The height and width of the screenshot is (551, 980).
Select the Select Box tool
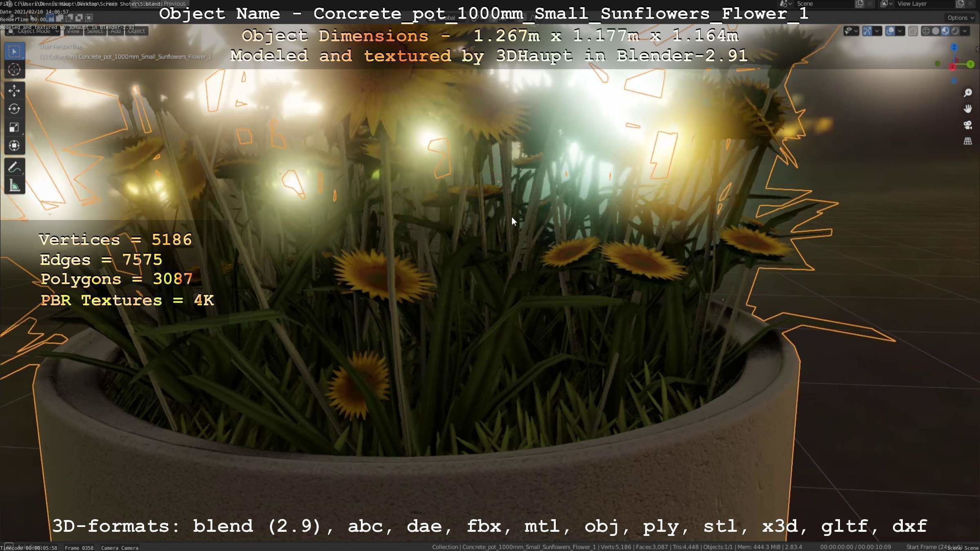[14, 51]
